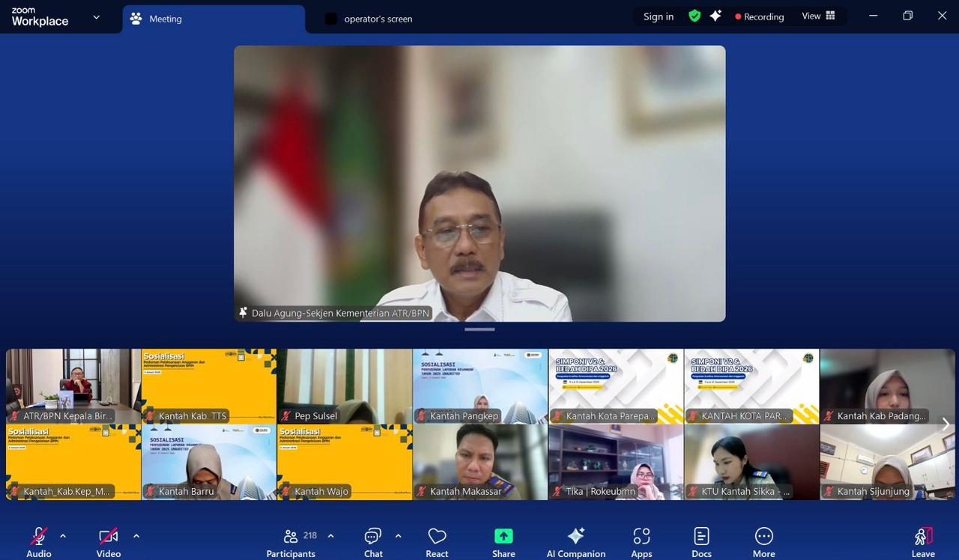Screen dimensions: 959x560
Task: Click the AI sparkle icon in the title bar
Action: [716, 16]
